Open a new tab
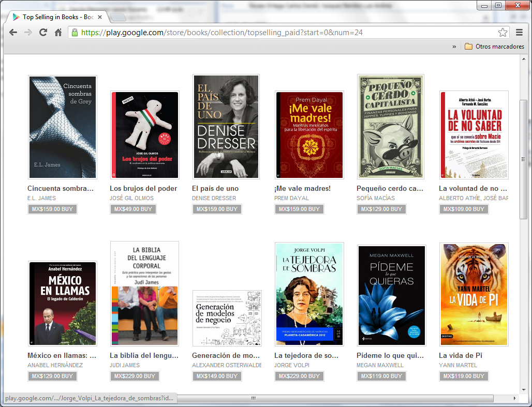This screenshot has width=532, height=407. (117, 17)
